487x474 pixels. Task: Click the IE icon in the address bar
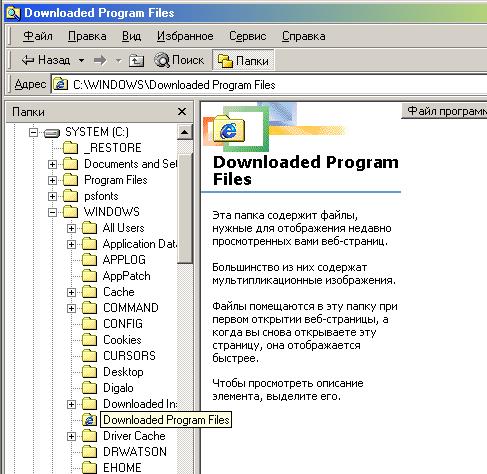tap(61, 84)
